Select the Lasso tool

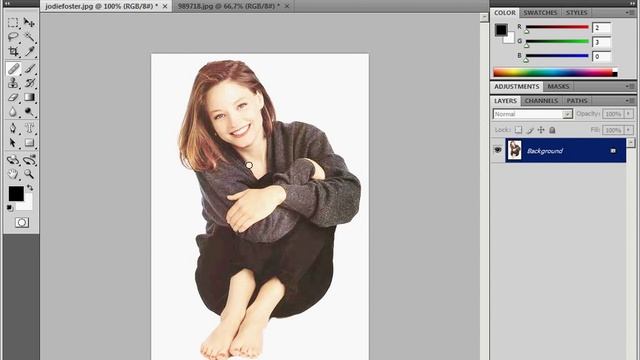pyautogui.click(x=13, y=37)
